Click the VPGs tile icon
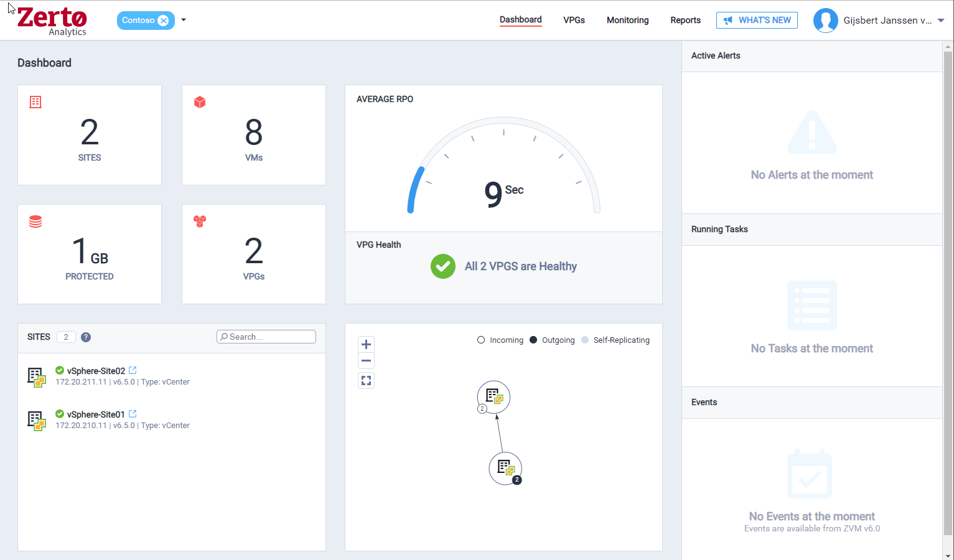Image resolution: width=954 pixels, height=560 pixels. [x=199, y=221]
